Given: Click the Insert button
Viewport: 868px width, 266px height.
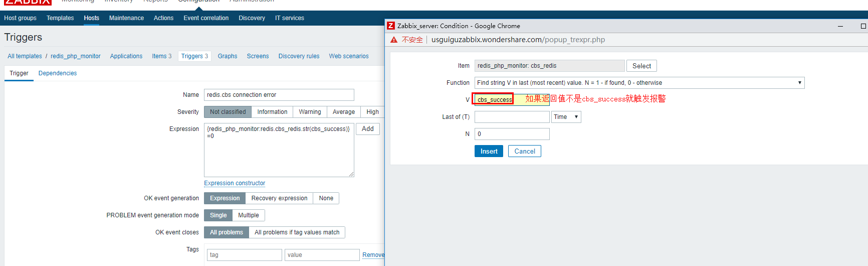Looking at the screenshot, I should coord(489,151).
